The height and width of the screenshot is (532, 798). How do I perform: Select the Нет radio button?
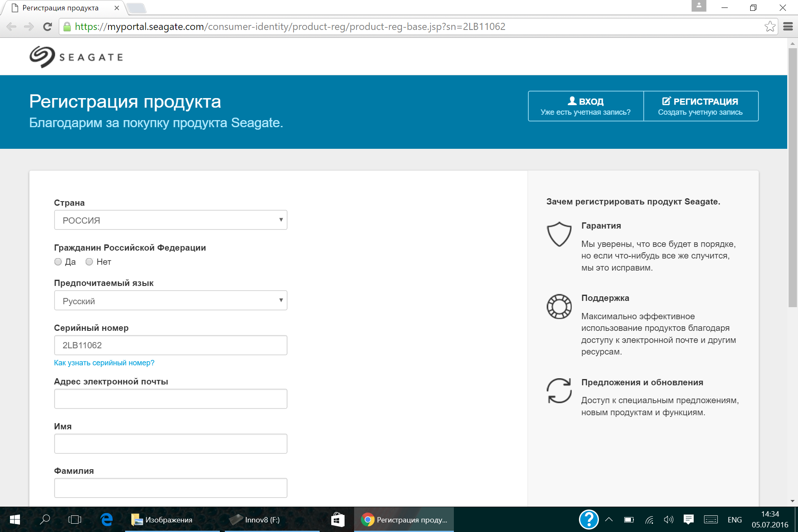click(89, 262)
